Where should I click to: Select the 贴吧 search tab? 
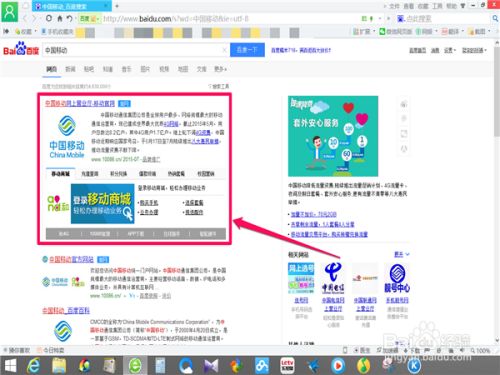[x=89, y=69]
